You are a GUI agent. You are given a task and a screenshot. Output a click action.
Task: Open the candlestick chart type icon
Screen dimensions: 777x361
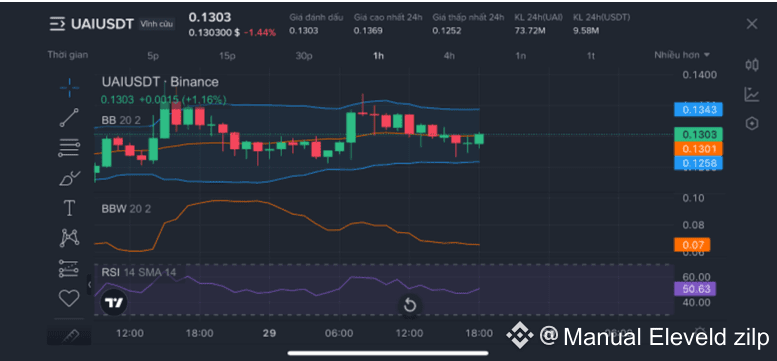click(x=752, y=65)
